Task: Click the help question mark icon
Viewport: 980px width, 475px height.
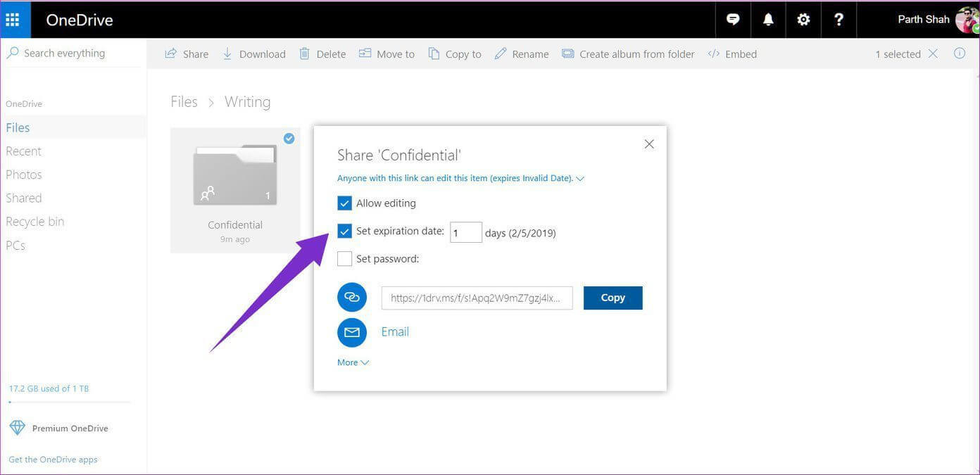Action: 838,20
